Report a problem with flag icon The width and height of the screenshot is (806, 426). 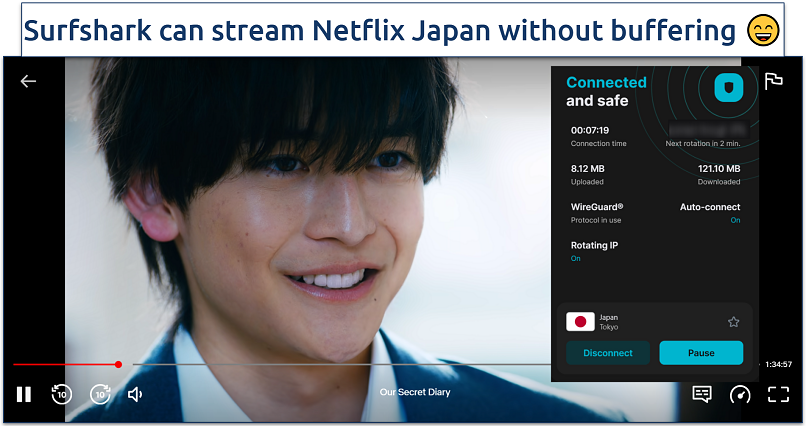[773, 81]
